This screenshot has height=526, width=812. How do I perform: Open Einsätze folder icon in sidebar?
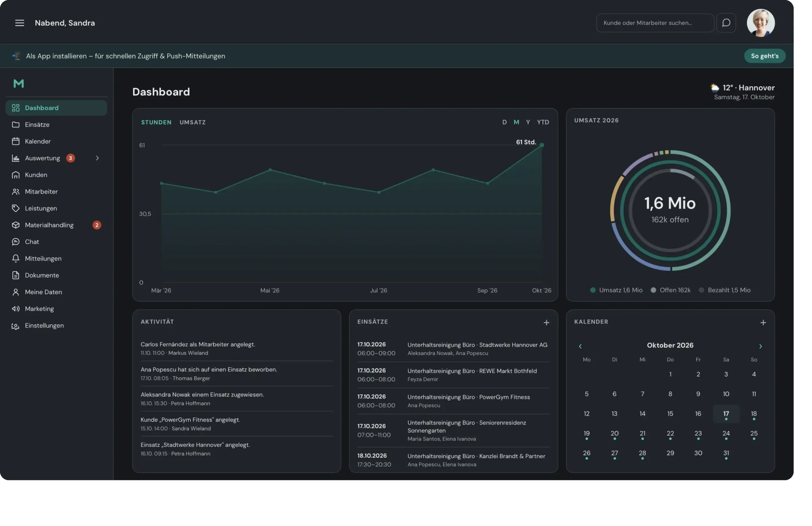16,125
